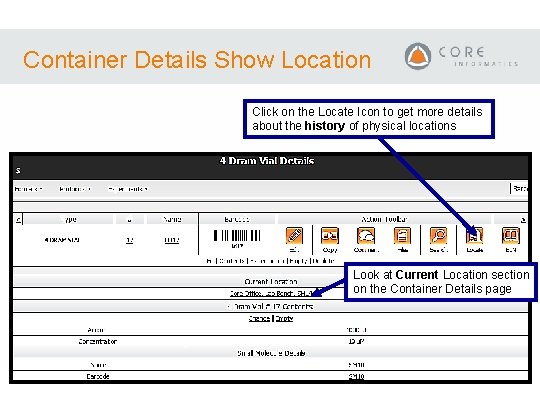Click the Delete link below action toolbar
Image resolution: width=540 pixels, height=405 pixels.
point(323,261)
